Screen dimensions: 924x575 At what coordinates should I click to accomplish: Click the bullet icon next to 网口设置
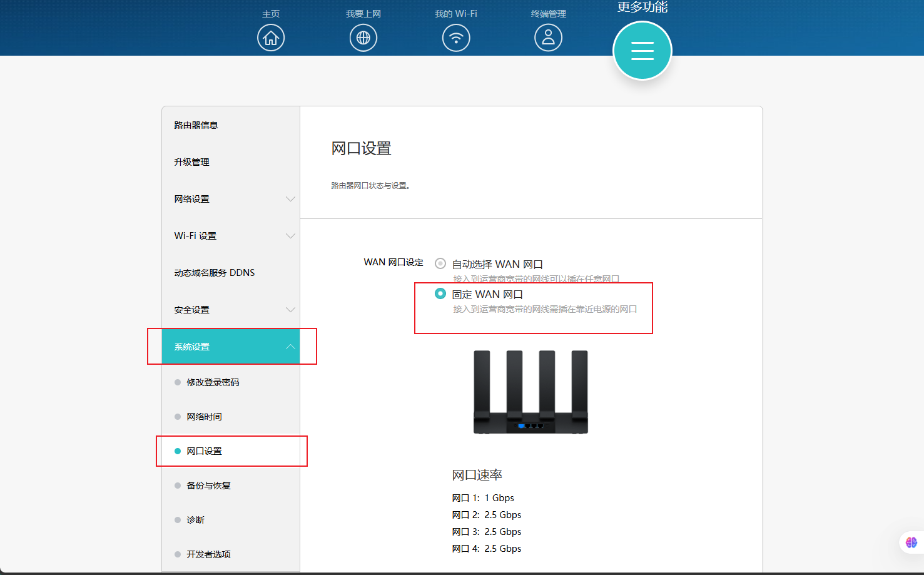[178, 450]
